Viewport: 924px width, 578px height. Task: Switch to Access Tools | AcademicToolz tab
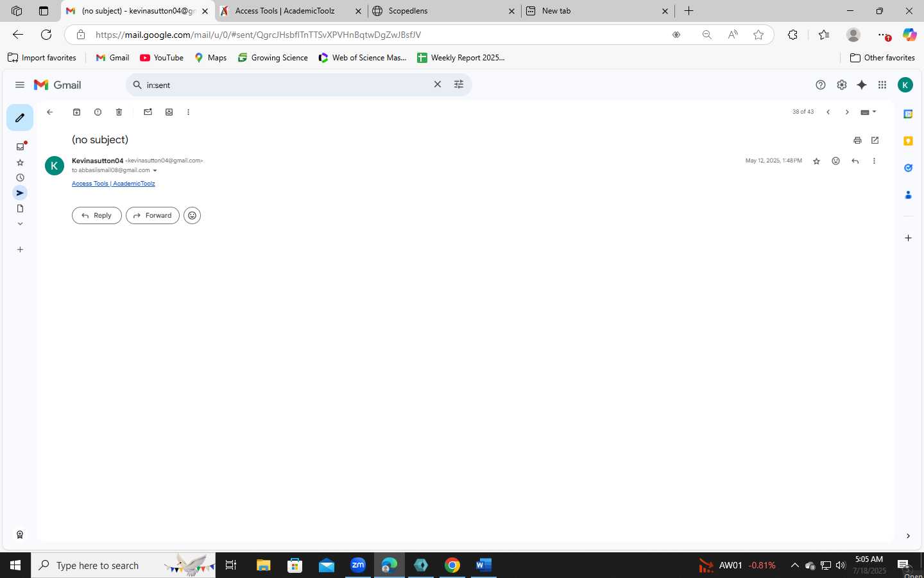[x=291, y=11]
